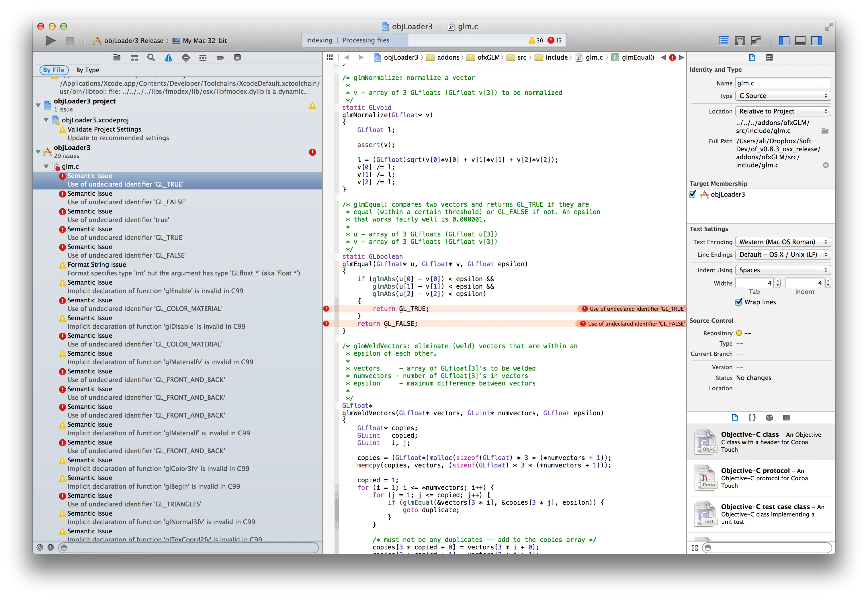868x599 pixels.
Task: Run the objLoader3 project
Action: pos(50,40)
